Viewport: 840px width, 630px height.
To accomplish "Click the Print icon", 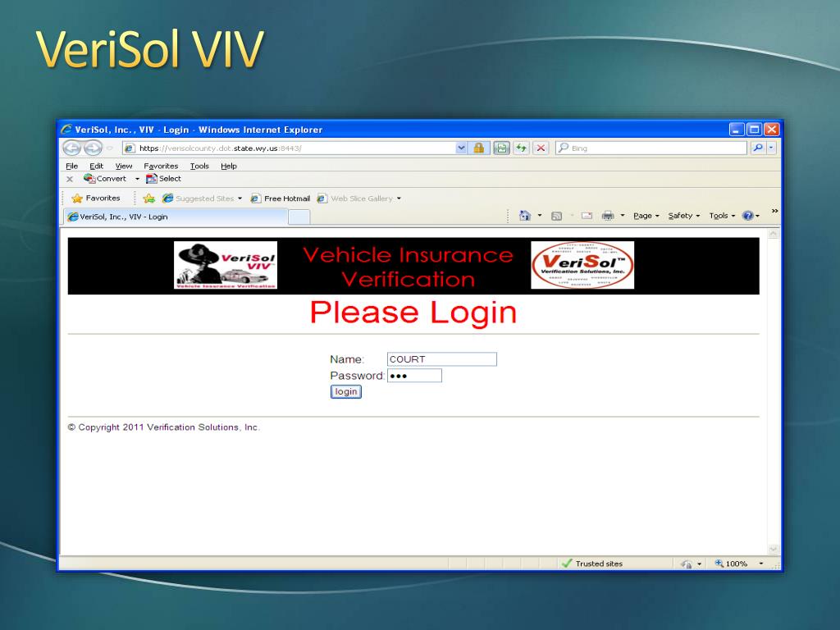I will click(608, 216).
